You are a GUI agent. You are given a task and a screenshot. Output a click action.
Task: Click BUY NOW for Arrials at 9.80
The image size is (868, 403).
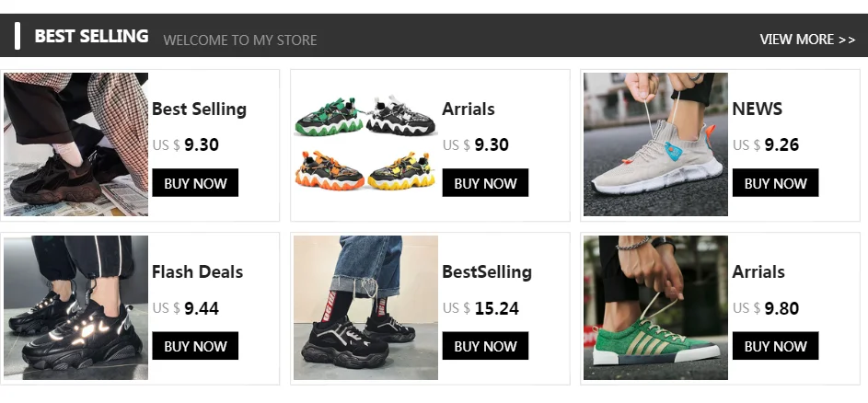(776, 345)
